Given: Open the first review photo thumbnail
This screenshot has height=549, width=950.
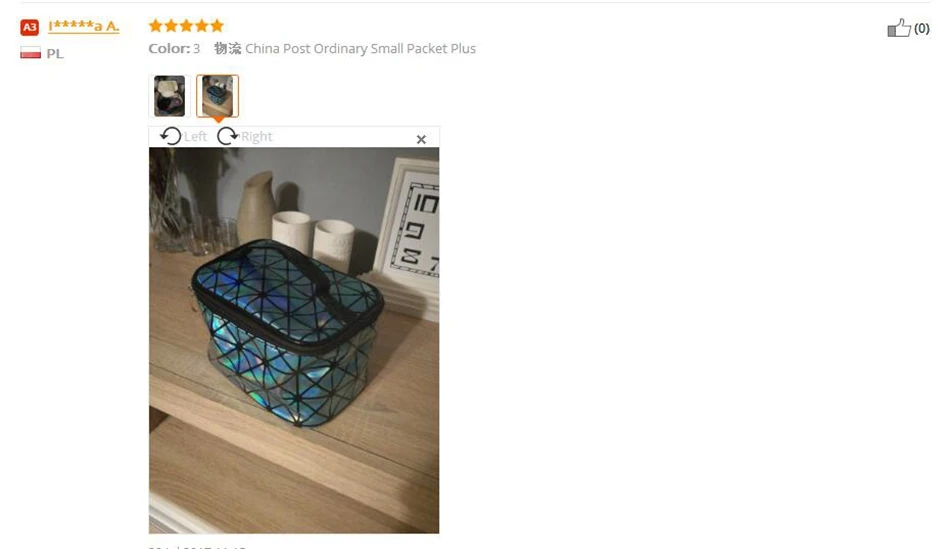Looking at the screenshot, I should pos(170,96).
